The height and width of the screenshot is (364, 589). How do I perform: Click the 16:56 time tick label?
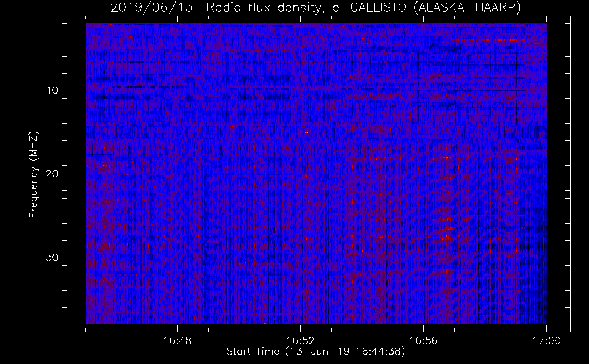(423, 341)
